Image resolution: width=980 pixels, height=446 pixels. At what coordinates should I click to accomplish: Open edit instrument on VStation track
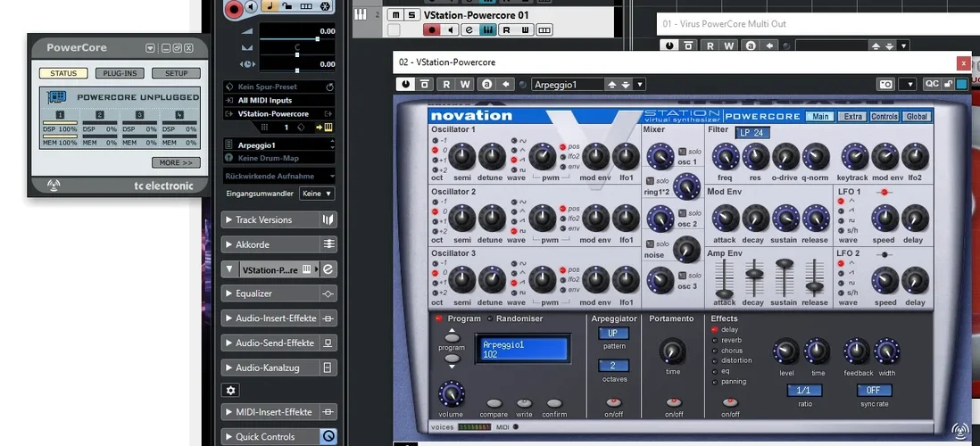click(488, 29)
